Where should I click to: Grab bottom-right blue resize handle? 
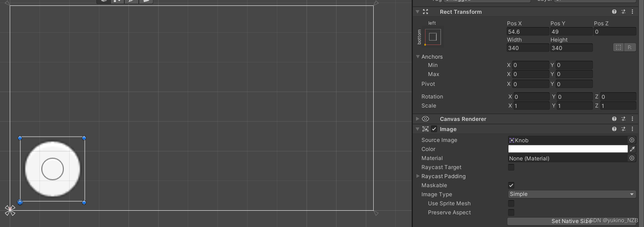coord(84,202)
